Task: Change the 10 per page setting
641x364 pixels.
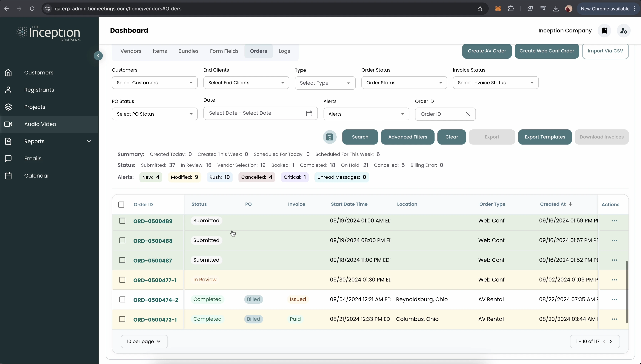Action: pos(144,342)
